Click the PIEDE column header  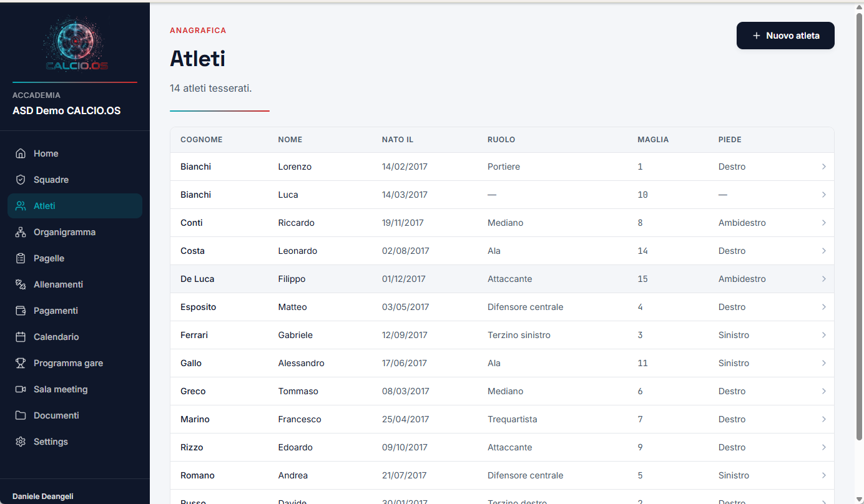(x=730, y=140)
